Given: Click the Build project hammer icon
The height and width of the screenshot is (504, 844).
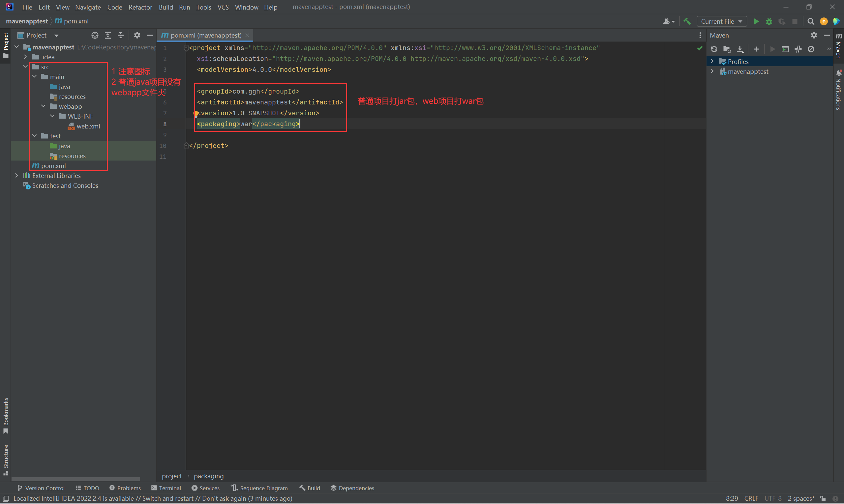Looking at the screenshot, I should click(x=687, y=21).
